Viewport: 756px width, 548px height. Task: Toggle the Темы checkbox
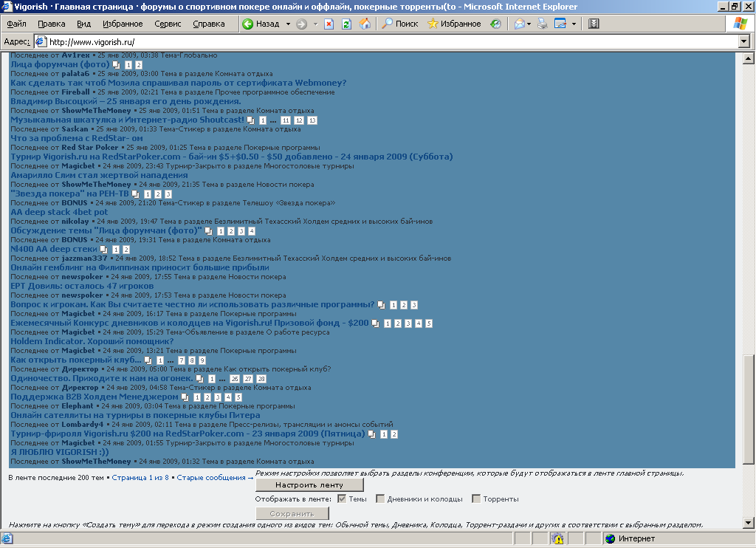coord(342,499)
